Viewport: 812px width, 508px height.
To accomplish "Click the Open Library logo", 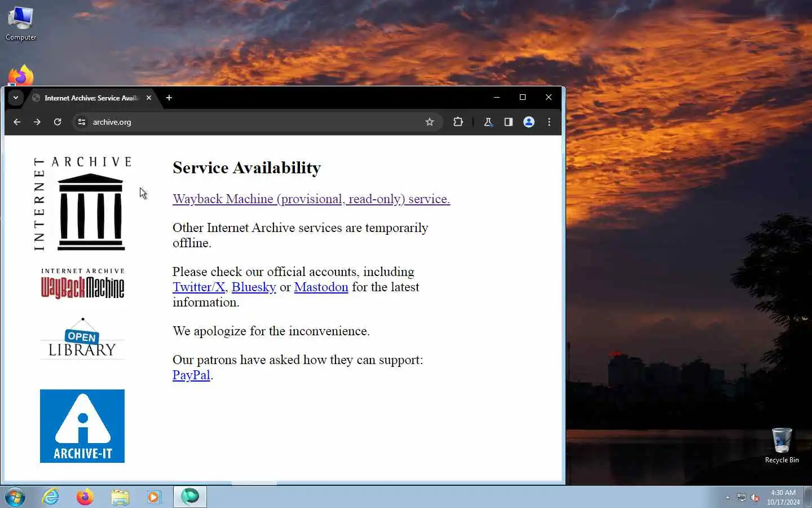I will (82, 338).
